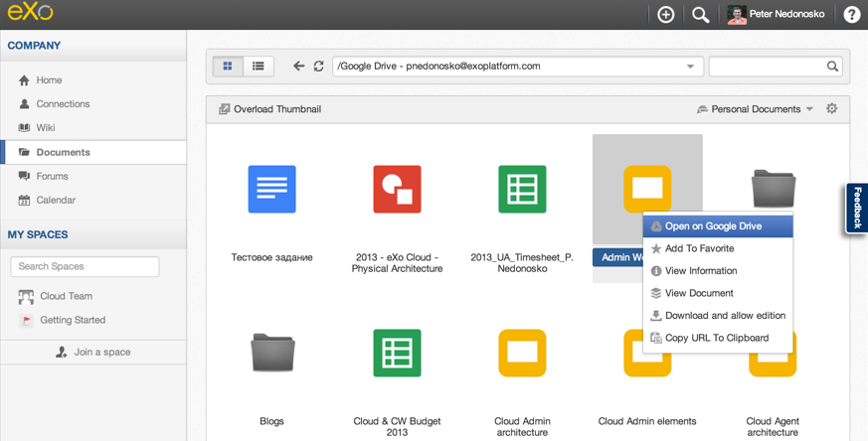Open Forums in the sidebar

(43, 176)
